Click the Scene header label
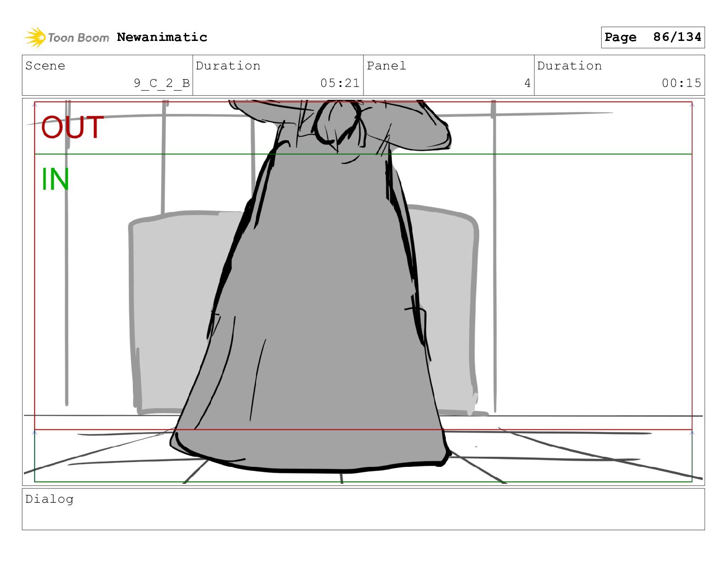The height and width of the screenshot is (563, 728). tap(45, 66)
